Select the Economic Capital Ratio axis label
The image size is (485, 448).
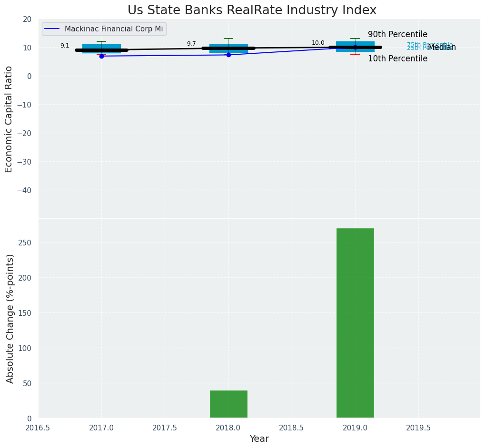[x=9, y=119]
